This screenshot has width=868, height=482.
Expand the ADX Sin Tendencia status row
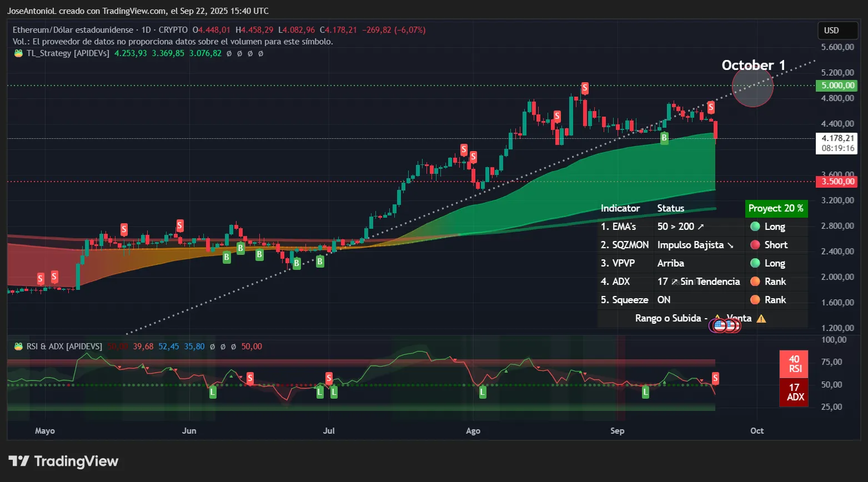pyautogui.click(x=699, y=282)
